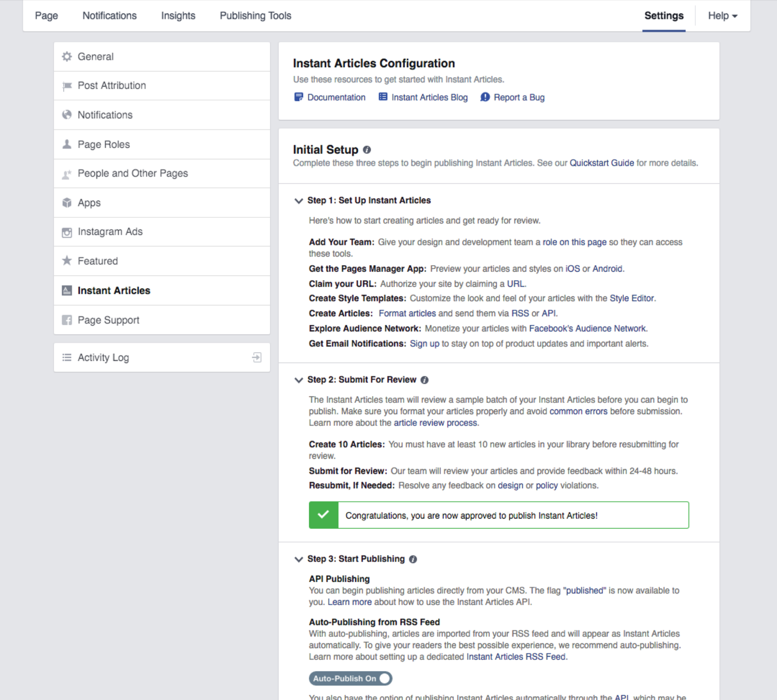
Task: Open the Publishing Tools tab
Action: pos(255,16)
